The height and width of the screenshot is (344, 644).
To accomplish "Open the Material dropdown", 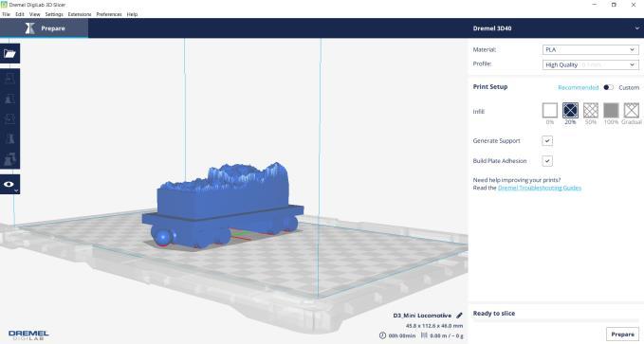I will pyautogui.click(x=590, y=49).
